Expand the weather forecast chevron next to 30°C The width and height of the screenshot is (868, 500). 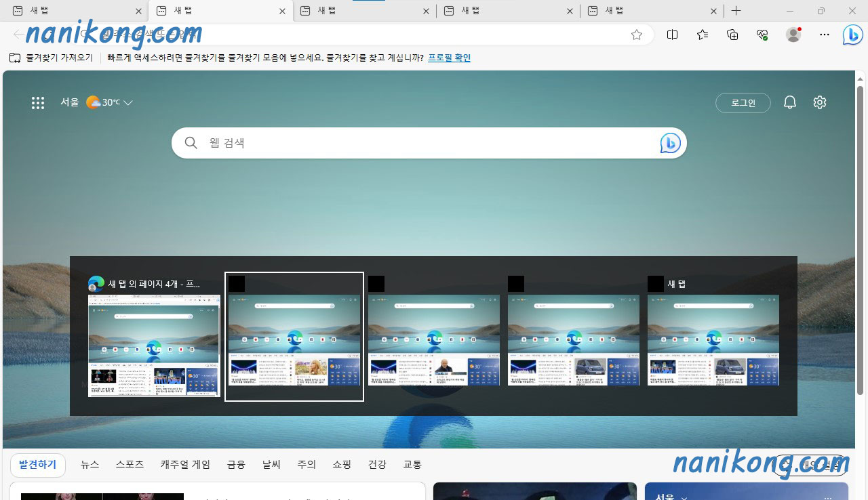coord(128,102)
